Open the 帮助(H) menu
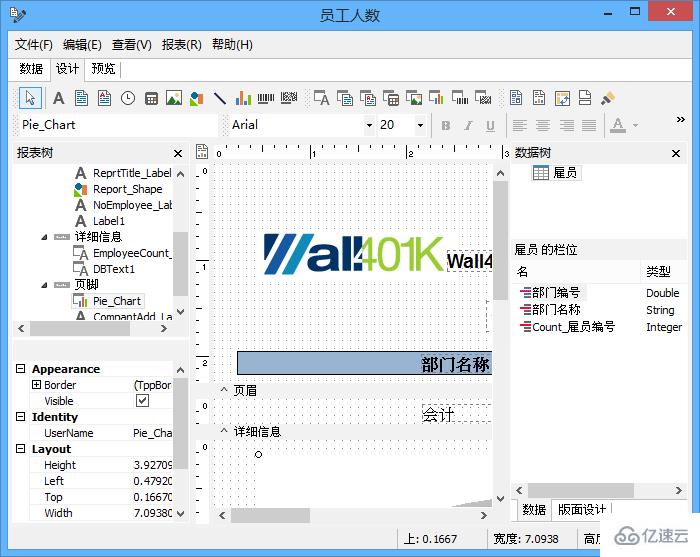700x557 pixels. click(232, 45)
